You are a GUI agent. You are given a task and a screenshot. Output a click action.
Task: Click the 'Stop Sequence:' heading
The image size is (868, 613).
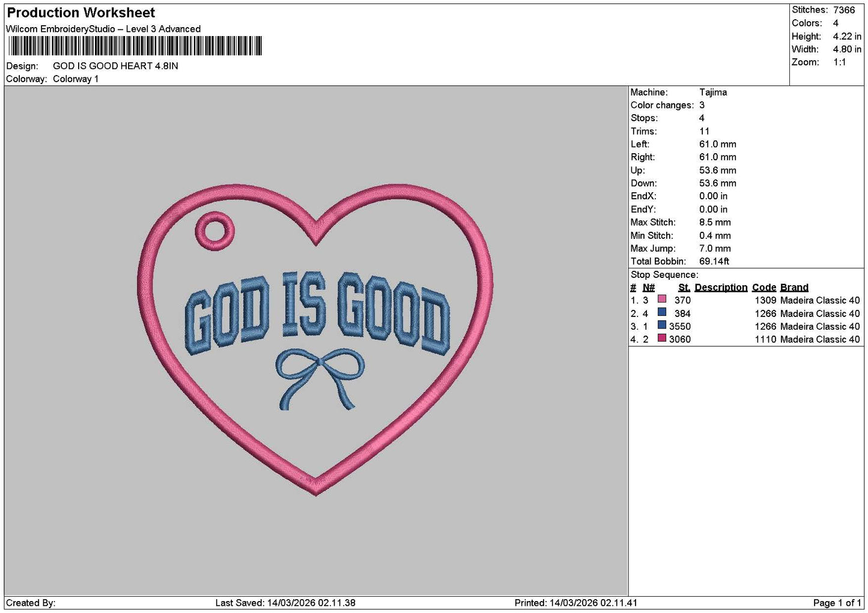click(664, 275)
